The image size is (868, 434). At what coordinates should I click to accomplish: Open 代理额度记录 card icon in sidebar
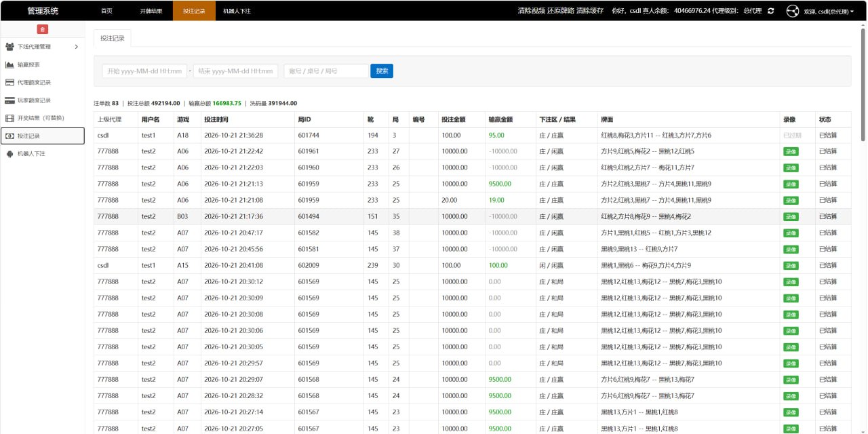pos(9,83)
